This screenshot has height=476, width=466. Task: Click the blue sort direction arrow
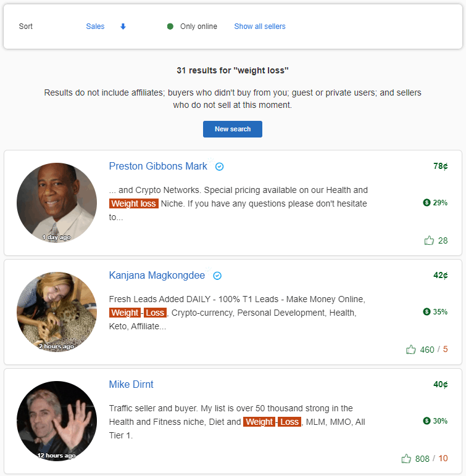[x=123, y=27]
